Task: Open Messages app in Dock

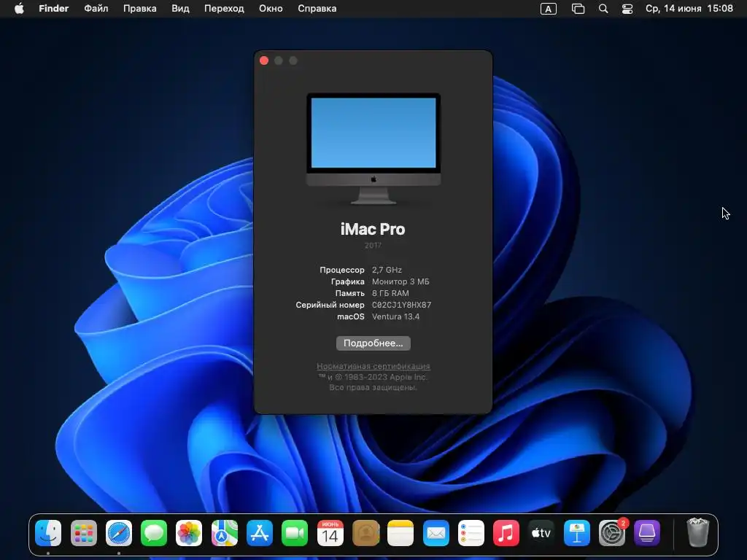Action: 154,533
